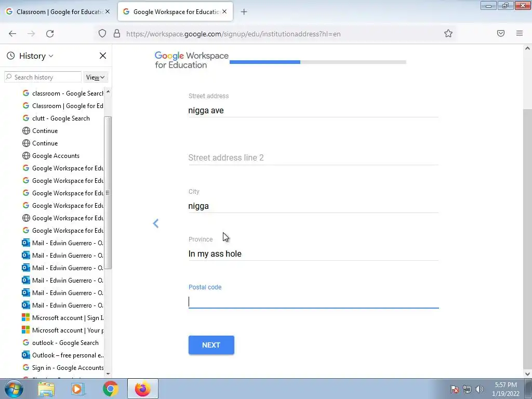Open the Windows Start menu orb
This screenshot has height=399, width=532.
[14, 389]
